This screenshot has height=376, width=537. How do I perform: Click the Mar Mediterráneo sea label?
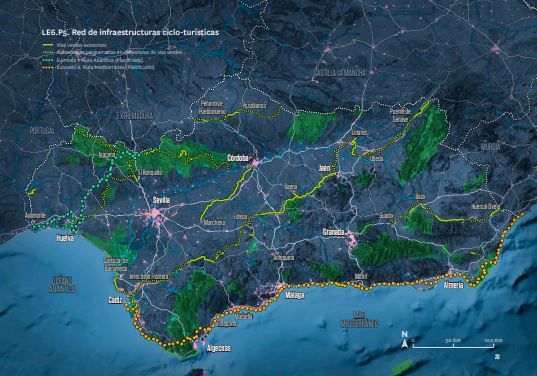point(360,319)
